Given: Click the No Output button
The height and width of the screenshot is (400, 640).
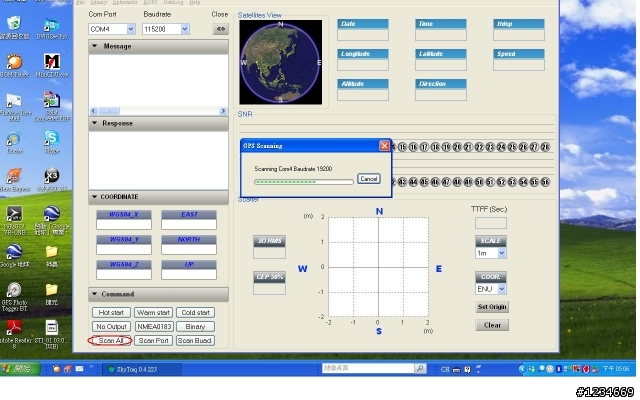Looking at the screenshot, I should [111, 327].
